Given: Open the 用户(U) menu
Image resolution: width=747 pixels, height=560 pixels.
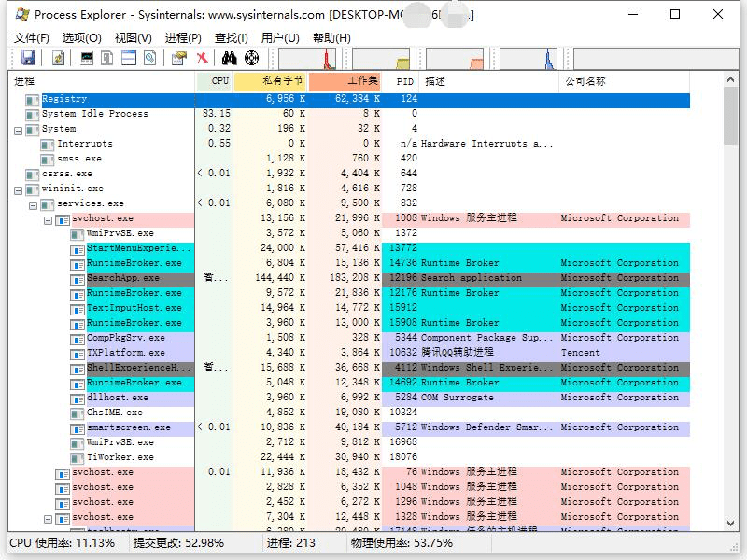Looking at the screenshot, I should (x=281, y=38).
